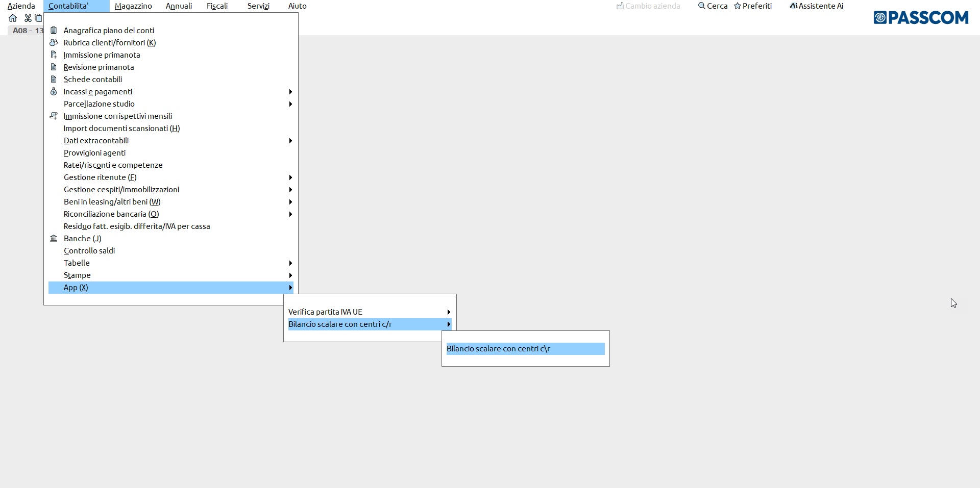980x488 pixels.
Task: Click the clipboard icon beside the scissors
Action: (x=38, y=18)
